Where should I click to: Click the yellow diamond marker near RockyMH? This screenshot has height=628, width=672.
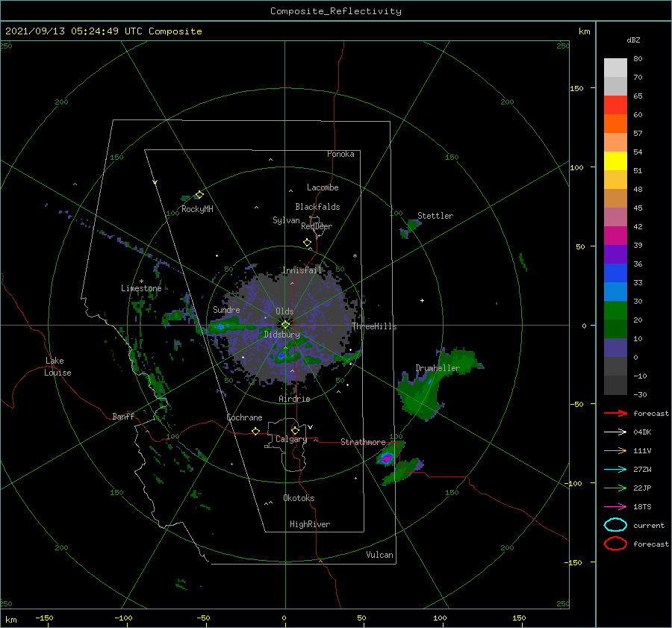(199, 195)
